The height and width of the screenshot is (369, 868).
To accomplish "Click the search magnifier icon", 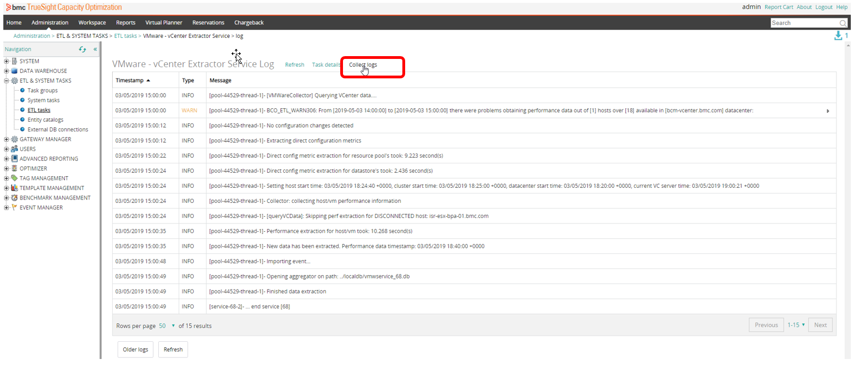I will tap(843, 23).
